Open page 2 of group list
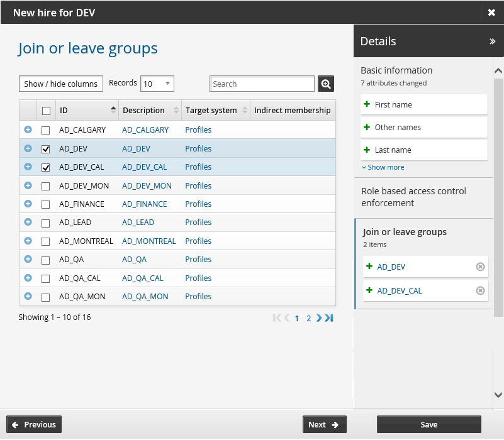Screen dimensions: 504x440 (x=308, y=318)
